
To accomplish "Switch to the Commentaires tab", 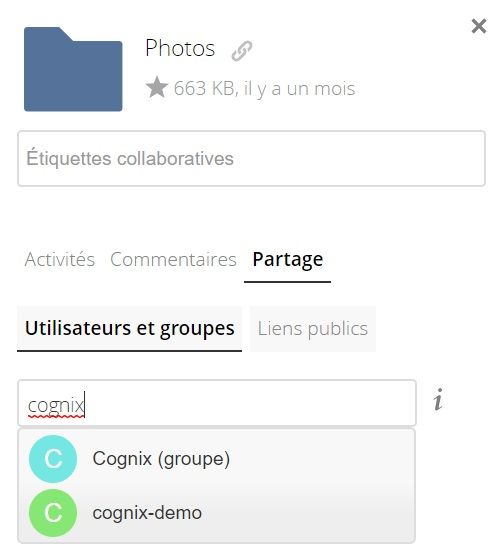I will click(x=173, y=259).
